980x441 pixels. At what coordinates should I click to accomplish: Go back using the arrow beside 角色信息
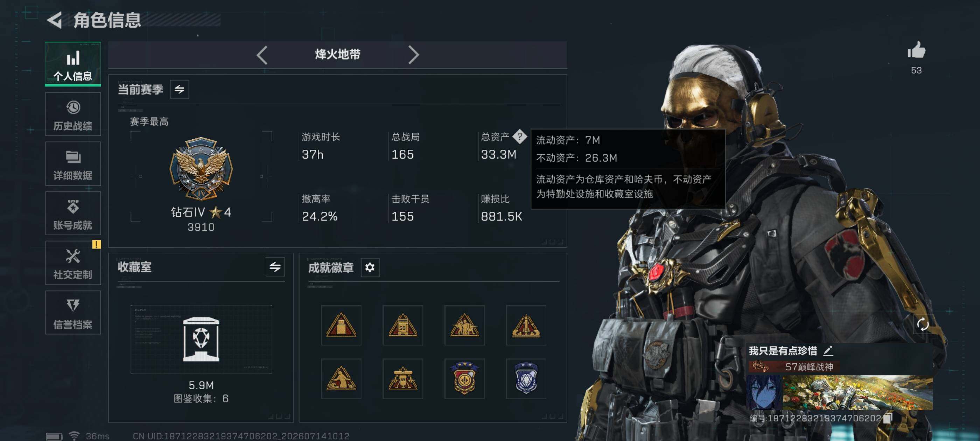(x=54, y=20)
